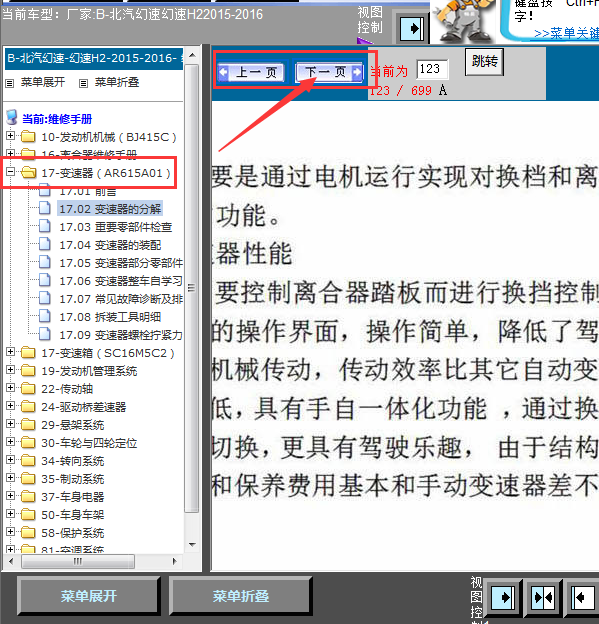
Task: Expand the 35-制动系统 node
Action: coord(11,478)
